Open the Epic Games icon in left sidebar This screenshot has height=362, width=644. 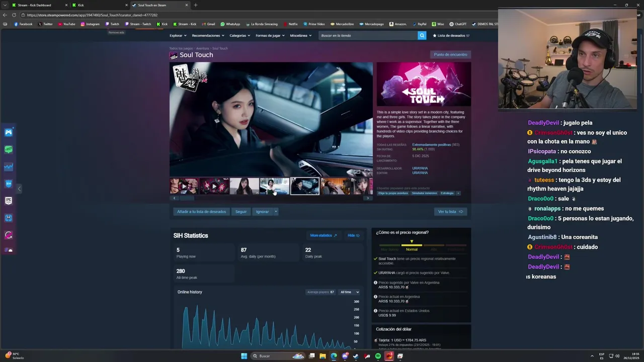[9, 201]
